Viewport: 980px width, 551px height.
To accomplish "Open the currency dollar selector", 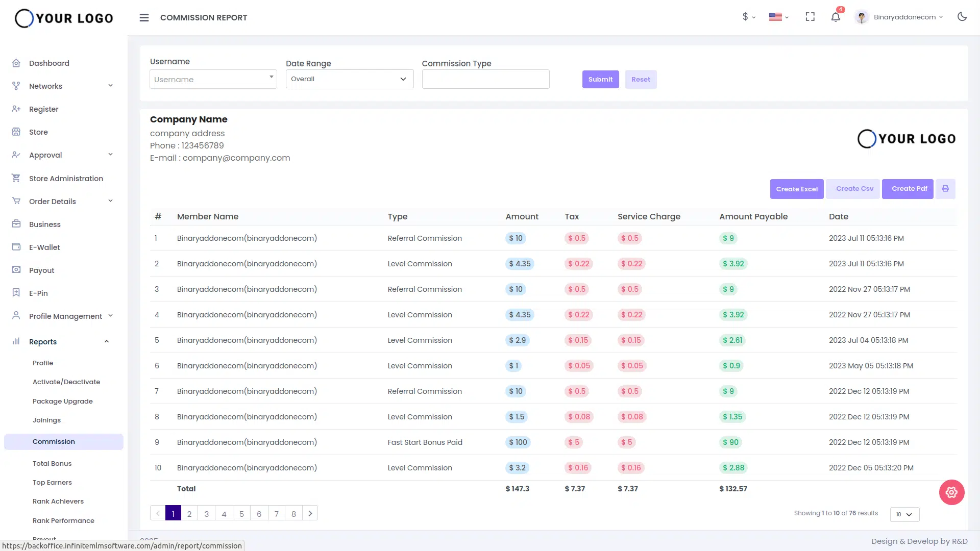I will click(x=749, y=17).
